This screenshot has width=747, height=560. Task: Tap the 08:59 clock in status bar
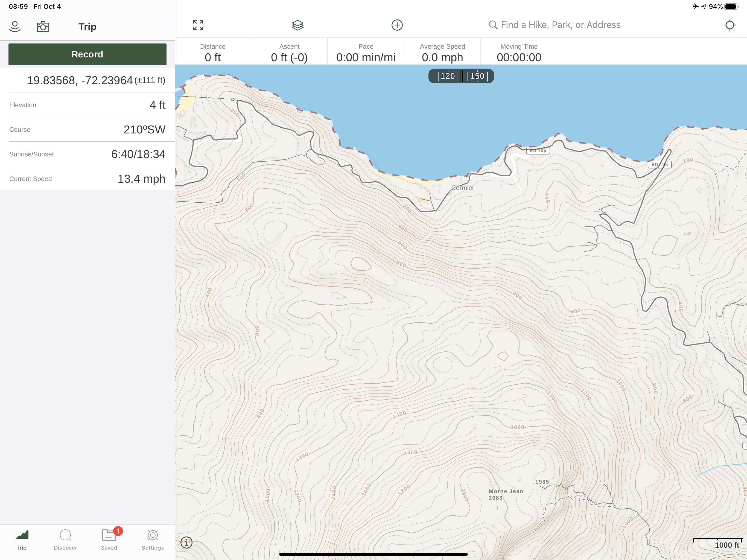(x=18, y=6)
